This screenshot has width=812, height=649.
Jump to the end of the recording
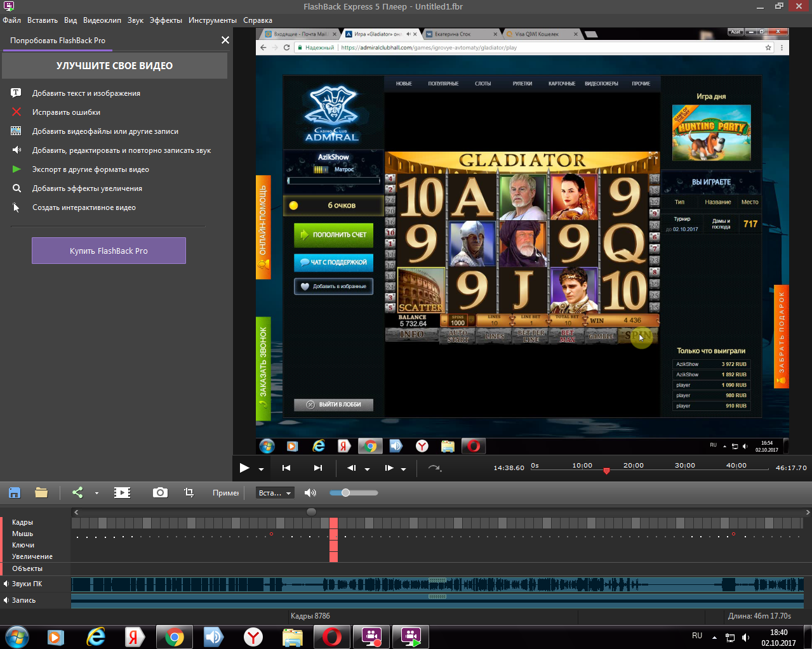tap(318, 468)
